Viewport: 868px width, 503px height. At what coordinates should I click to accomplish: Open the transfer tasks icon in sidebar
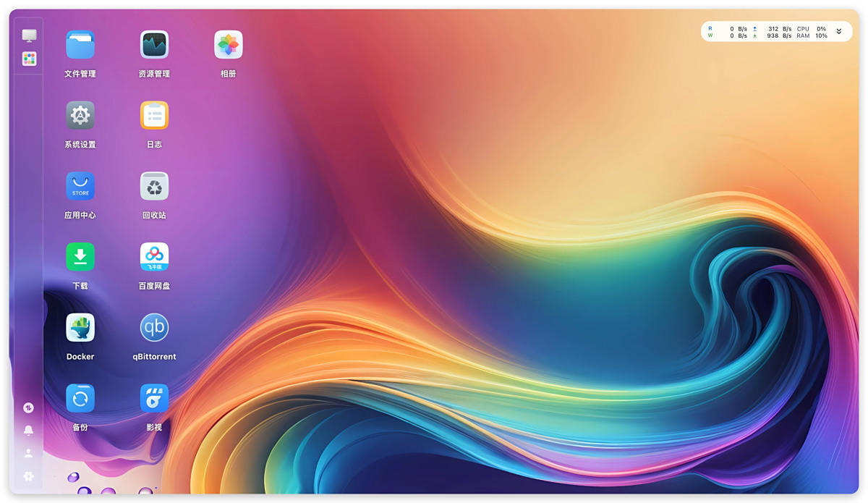[28, 407]
